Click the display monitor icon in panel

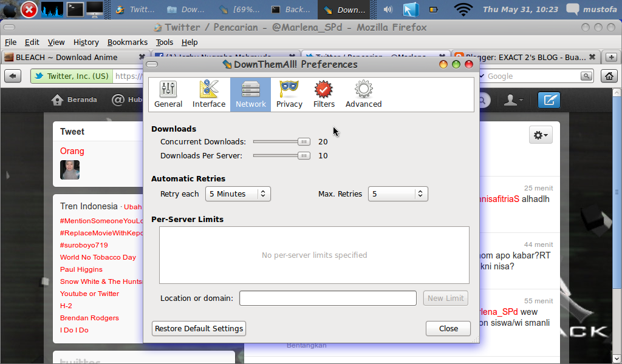pos(95,9)
